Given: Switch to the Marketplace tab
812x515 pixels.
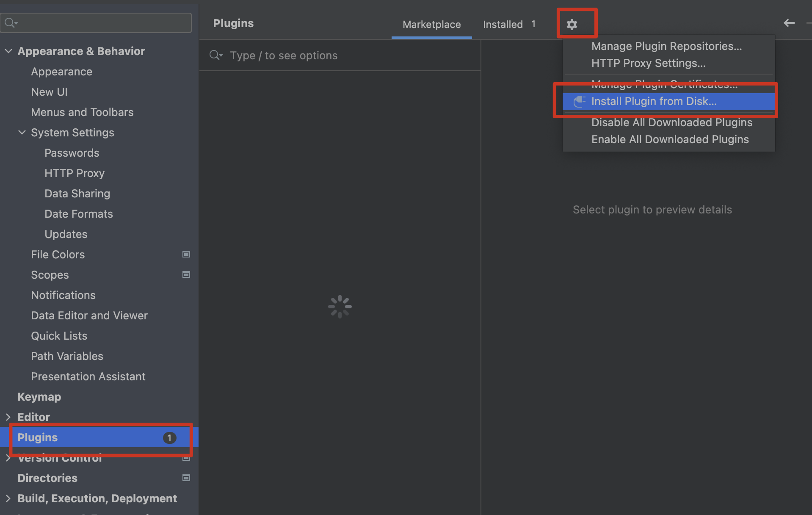Looking at the screenshot, I should (431, 25).
